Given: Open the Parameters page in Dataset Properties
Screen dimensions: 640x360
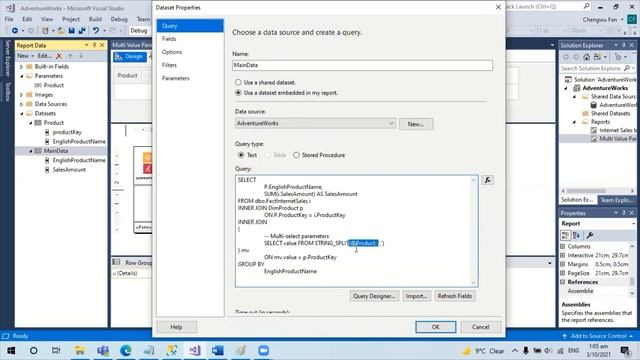Looking at the screenshot, I should 176,78.
